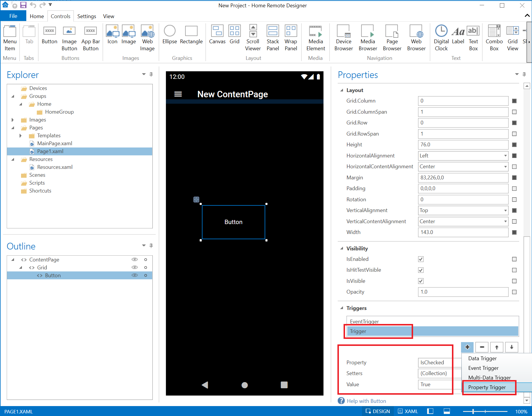
Task: Click the zoom slider in status bar
Action: pos(485,411)
